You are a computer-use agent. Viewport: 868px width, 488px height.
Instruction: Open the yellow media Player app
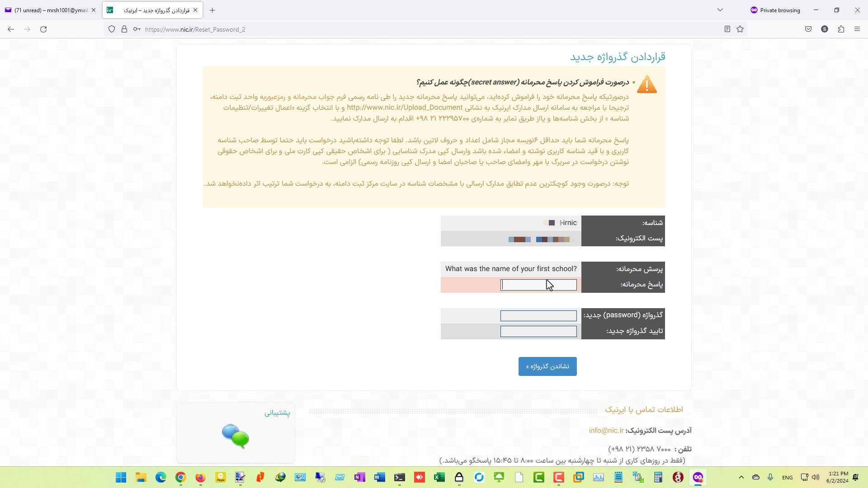[x=220, y=478]
